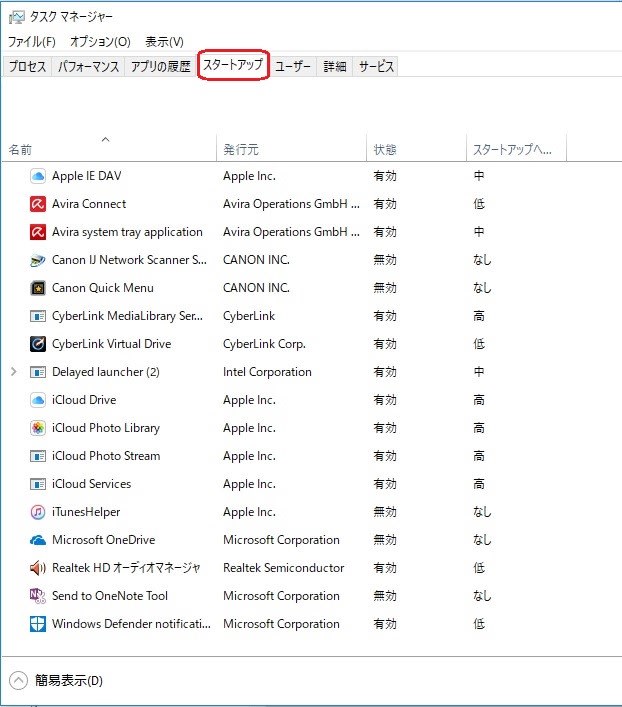
Task: Click the iCloud Services icon
Action: pos(38,484)
